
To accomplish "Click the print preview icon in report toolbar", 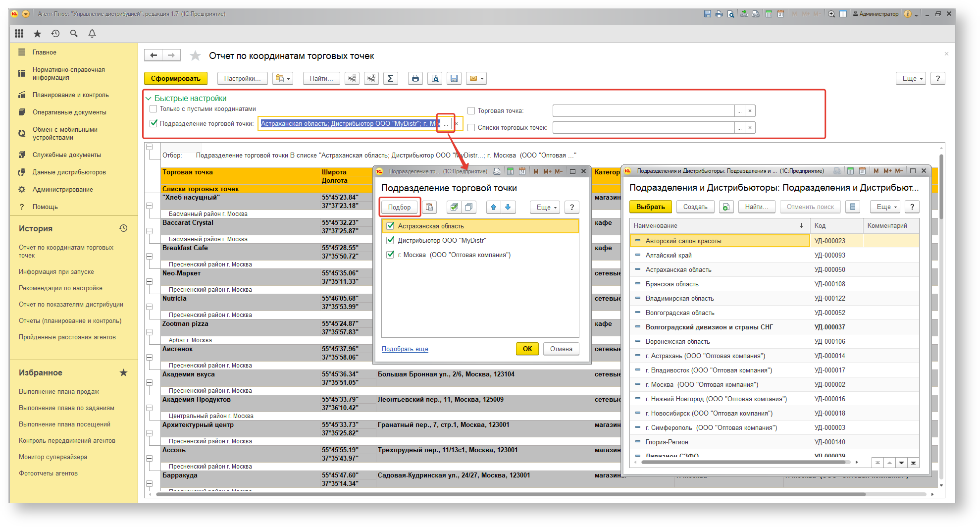I will pyautogui.click(x=435, y=78).
